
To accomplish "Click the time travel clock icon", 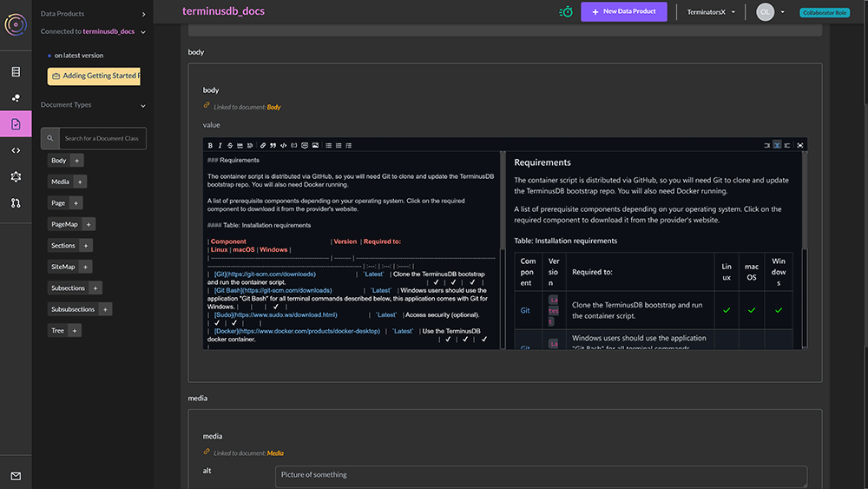I will point(566,11).
